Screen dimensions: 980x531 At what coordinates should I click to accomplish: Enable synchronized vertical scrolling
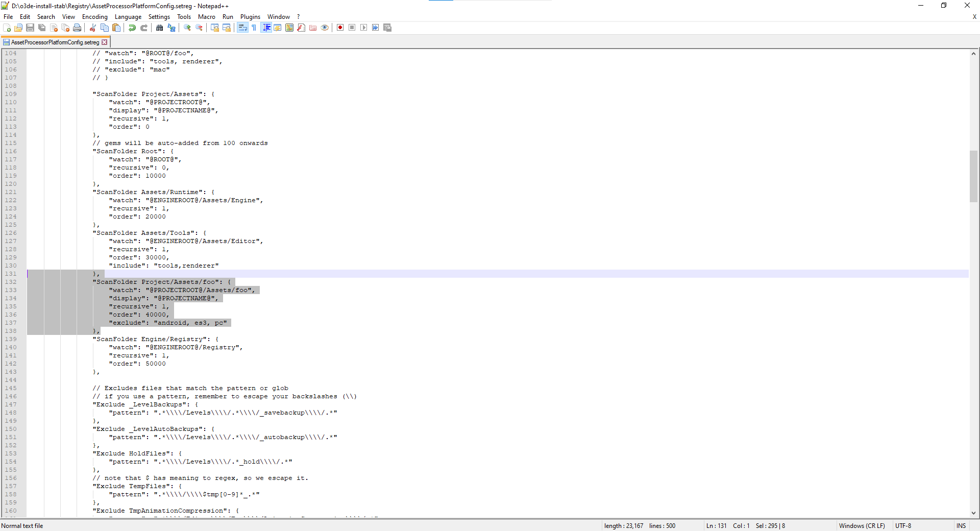click(214, 28)
